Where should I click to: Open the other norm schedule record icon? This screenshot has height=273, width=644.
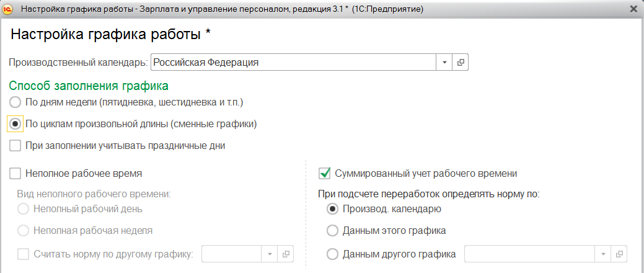286,254
